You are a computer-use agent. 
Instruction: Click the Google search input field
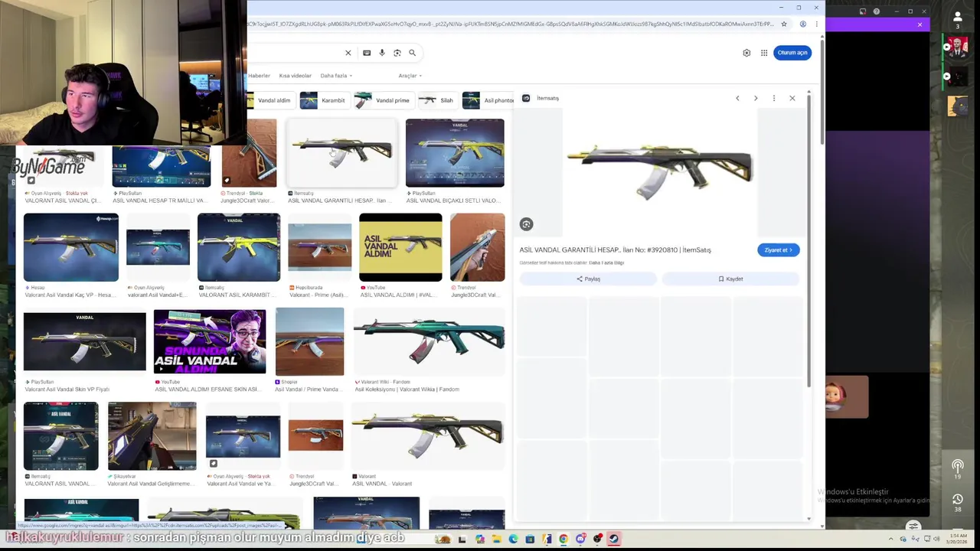(x=295, y=53)
